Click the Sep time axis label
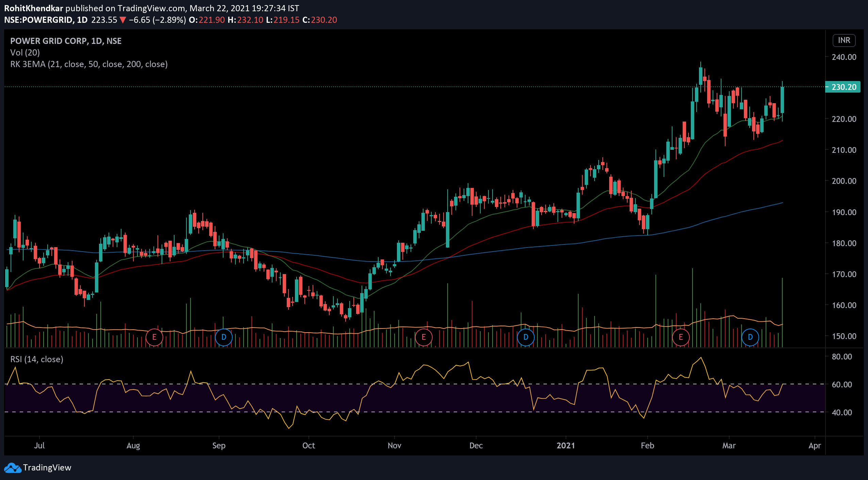The width and height of the screenshot is (868, 480). click(x=219, y=445)
